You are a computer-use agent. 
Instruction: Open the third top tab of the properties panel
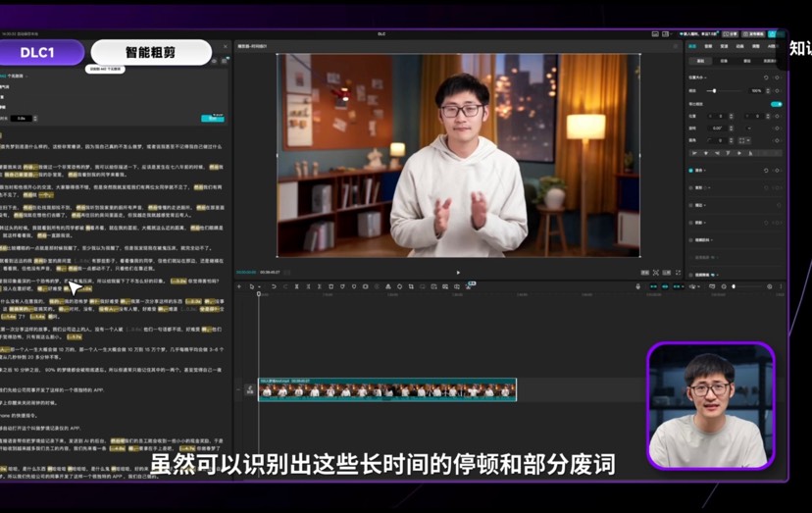pyautogui.click(x=724, y=47)
